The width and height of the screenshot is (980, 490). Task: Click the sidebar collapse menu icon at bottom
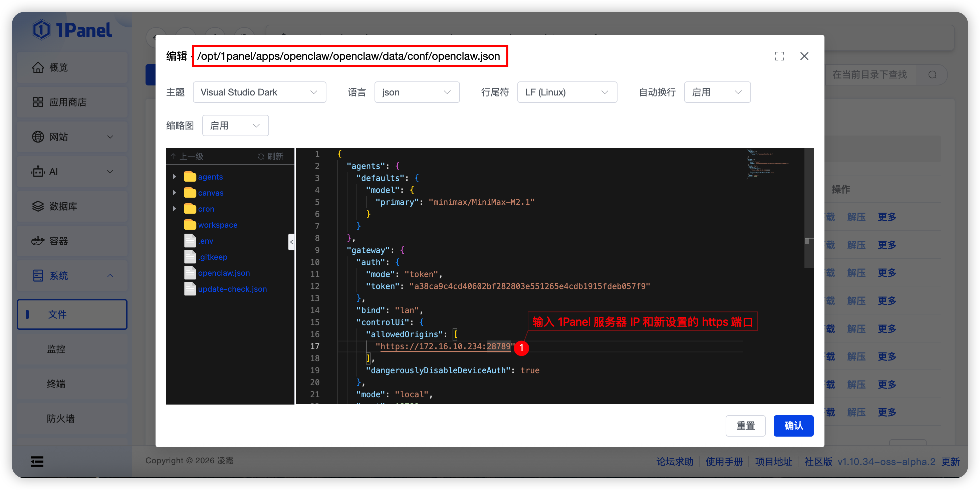point(37,462)
